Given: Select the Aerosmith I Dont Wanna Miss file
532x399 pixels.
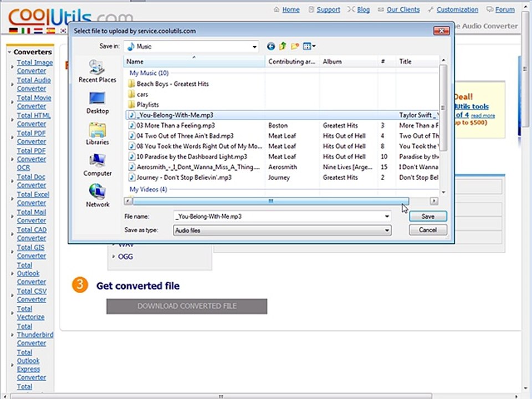Looking at the screenshot, I should click(194, 167).
